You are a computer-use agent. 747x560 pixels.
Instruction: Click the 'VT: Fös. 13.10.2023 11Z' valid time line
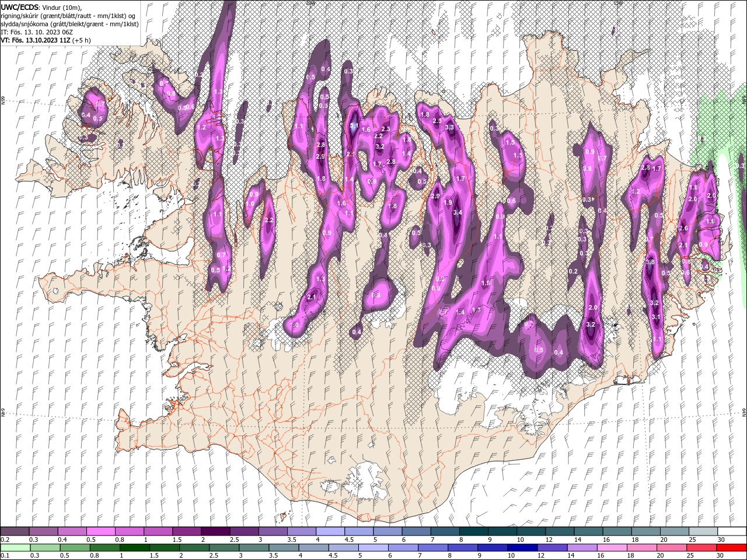click(x=36, y=40)
